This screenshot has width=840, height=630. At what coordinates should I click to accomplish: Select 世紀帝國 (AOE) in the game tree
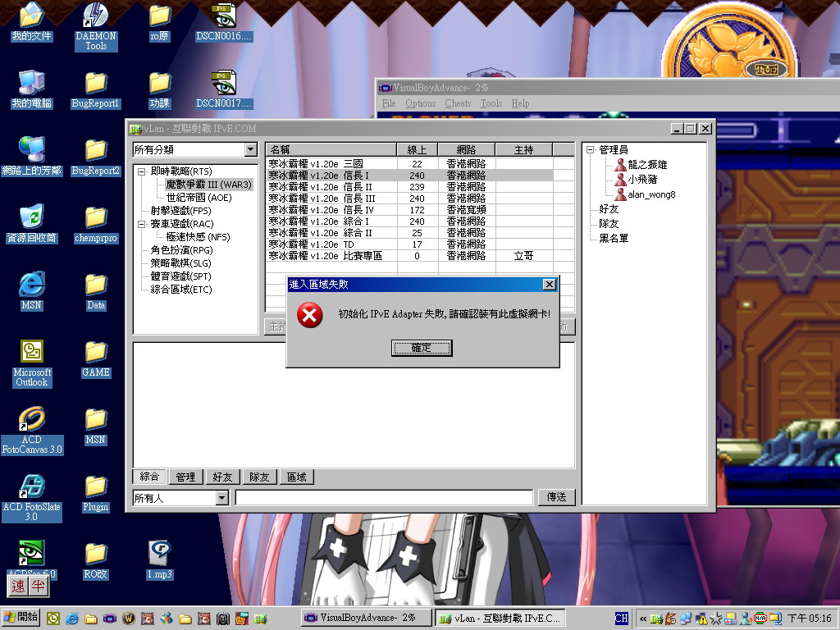[x=199, y=198]
